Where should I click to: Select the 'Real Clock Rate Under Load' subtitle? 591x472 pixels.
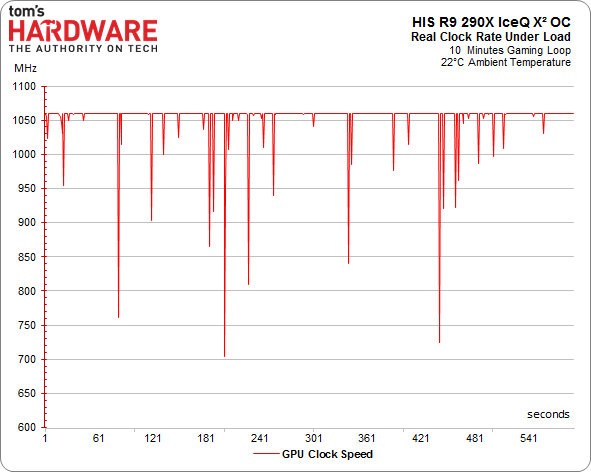click(x=491, y=37)
